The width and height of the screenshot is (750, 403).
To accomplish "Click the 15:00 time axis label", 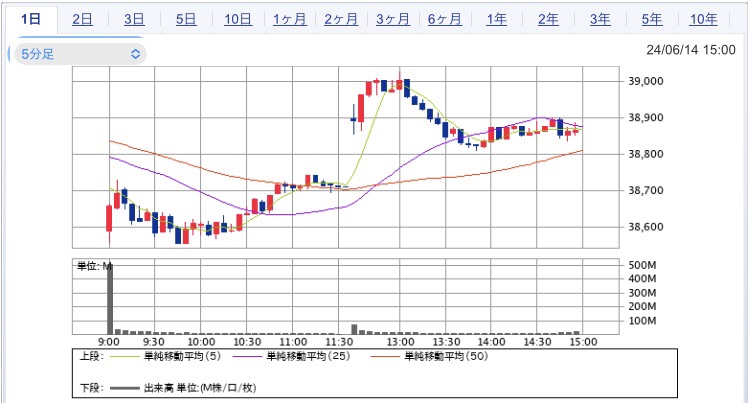I will (584, 342).
